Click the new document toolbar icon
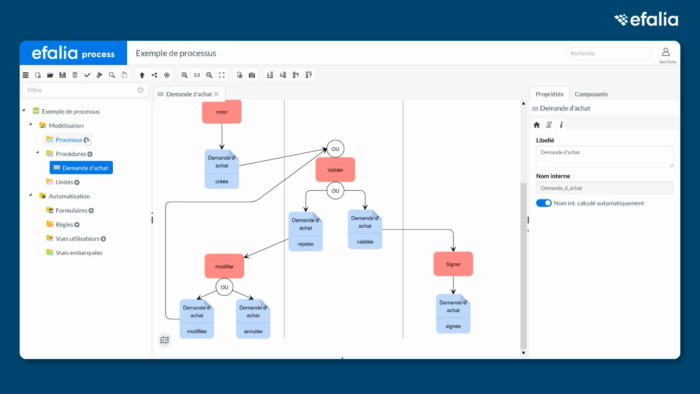 38,75
